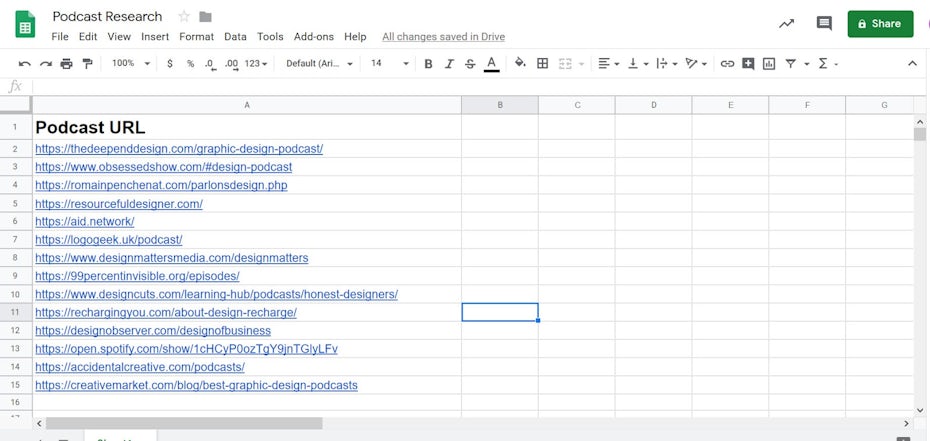930x441 pixels.
Task: Expand the font size 14 dropdown
Action: click(390, 64)
